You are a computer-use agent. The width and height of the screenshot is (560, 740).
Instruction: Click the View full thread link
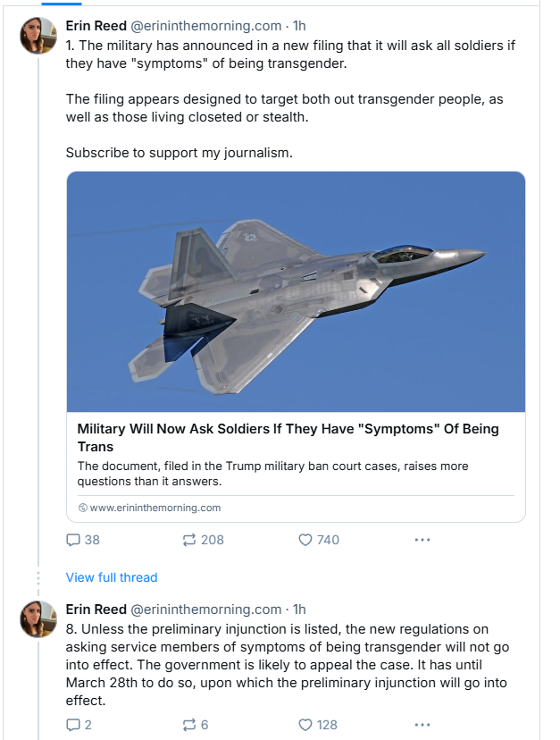pos(112,577)
